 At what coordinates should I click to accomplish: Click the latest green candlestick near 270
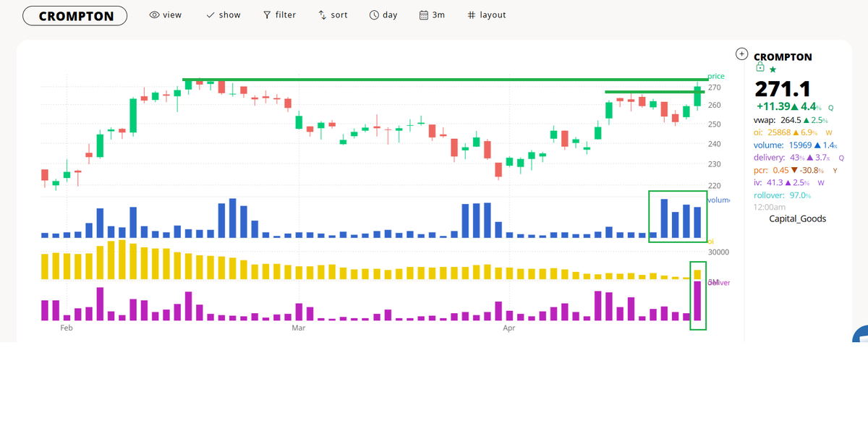(x=697, y=95)
